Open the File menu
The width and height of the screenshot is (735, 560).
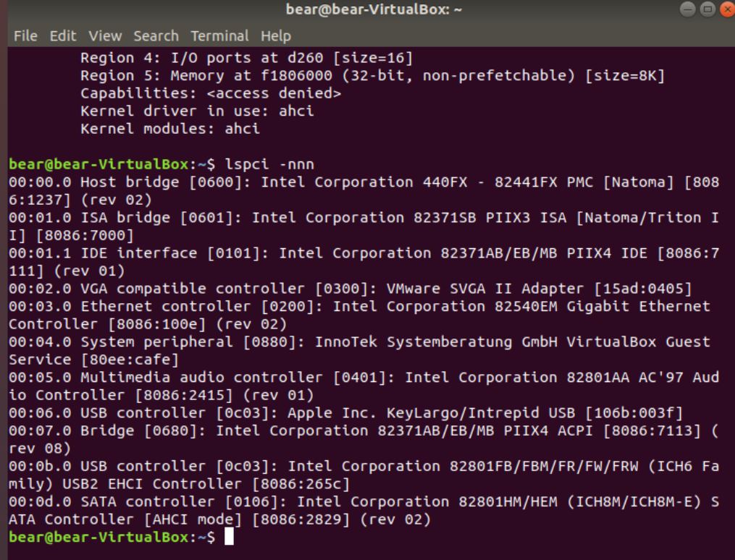[25, 36]
